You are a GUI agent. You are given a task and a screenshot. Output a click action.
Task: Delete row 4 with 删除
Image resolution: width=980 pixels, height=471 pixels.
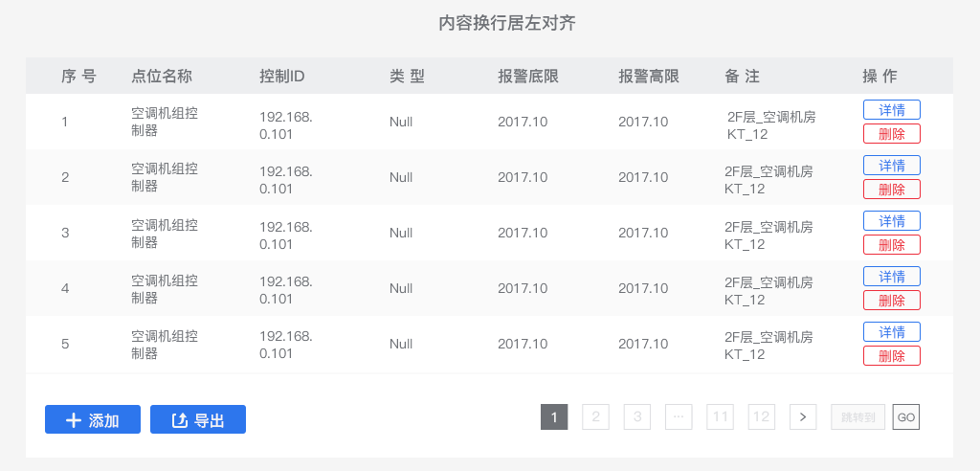(x=892, y=301)
